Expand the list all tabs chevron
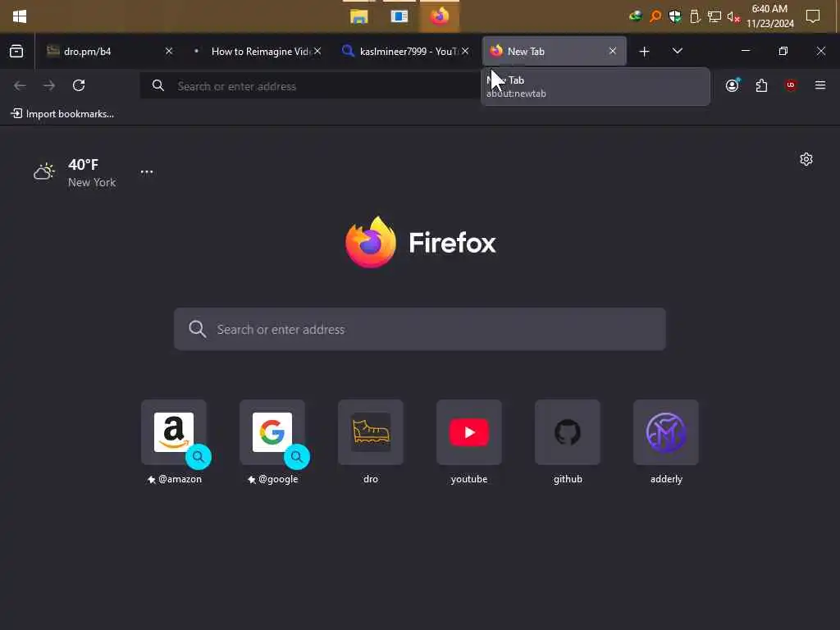This screenshot has width=840, height=630. 677,51
